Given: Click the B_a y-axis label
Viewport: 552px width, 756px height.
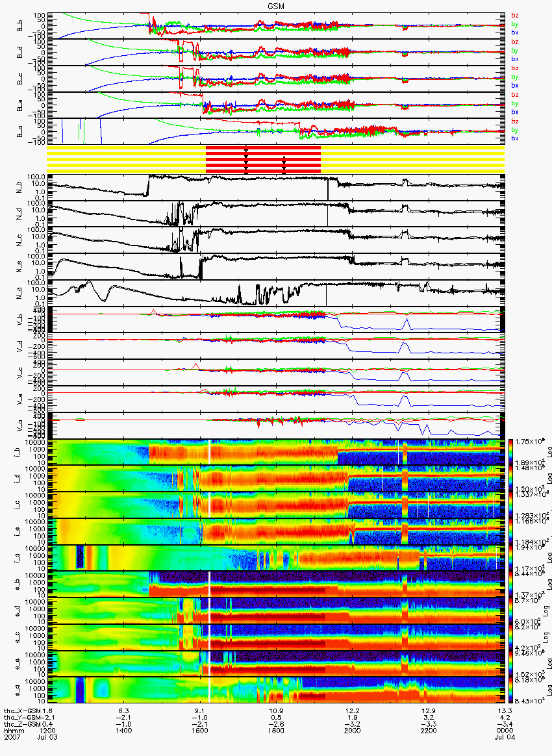Looking at the screenshot, I should pyautogui.click(x=19, y=131).
